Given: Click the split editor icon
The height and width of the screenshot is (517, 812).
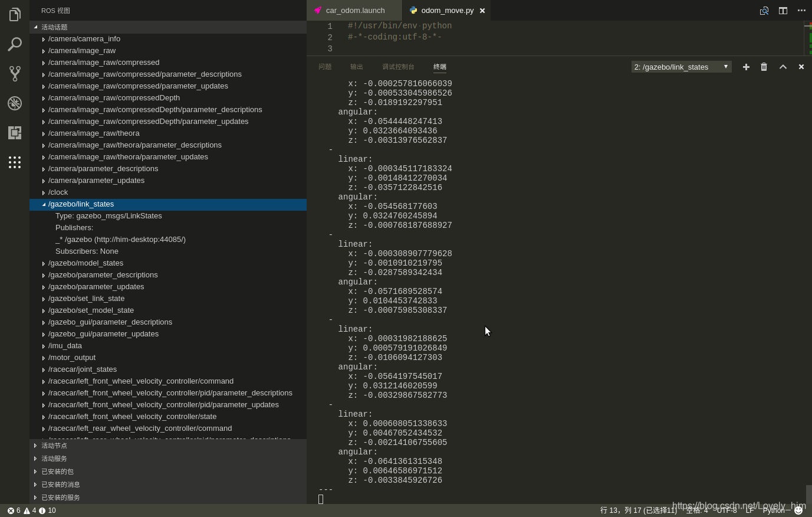Looking at the screenshot, I should point(783,11).
